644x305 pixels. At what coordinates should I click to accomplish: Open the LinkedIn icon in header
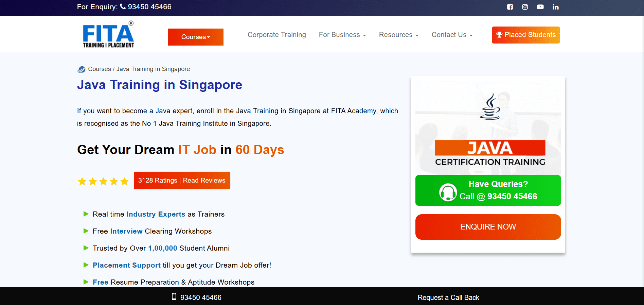[x=556, y=7]
